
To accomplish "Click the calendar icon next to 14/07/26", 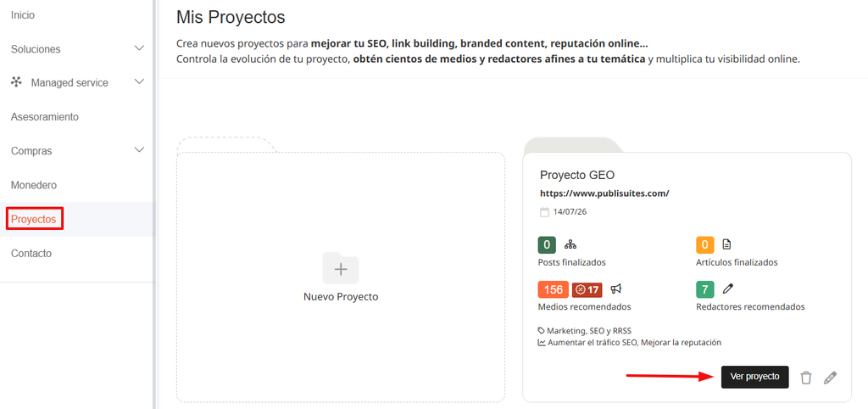I will (x=544, y=211).
